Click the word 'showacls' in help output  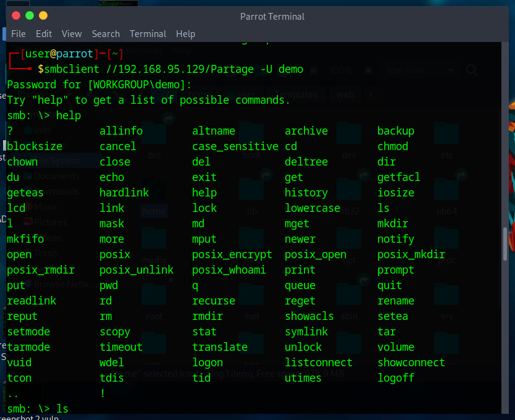(309, 316)
